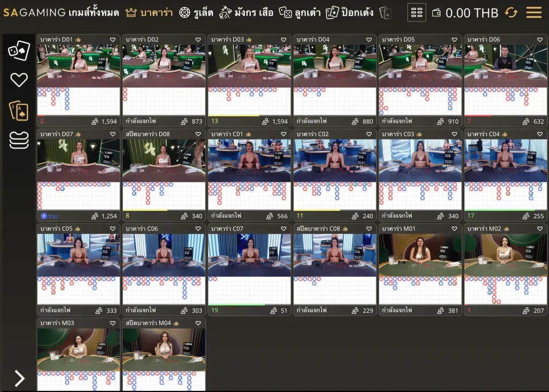Click the stacked chips sidebar icon

[19, 140]
